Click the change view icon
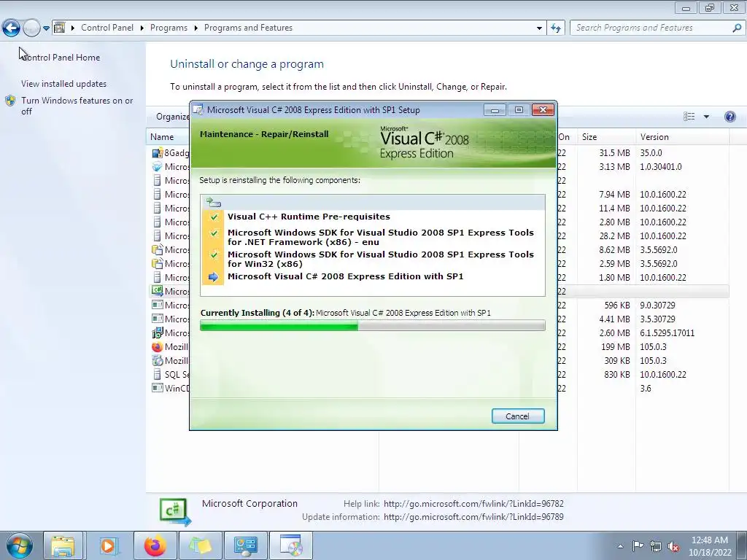The image size is (747, 560). (x=689, y=117)
